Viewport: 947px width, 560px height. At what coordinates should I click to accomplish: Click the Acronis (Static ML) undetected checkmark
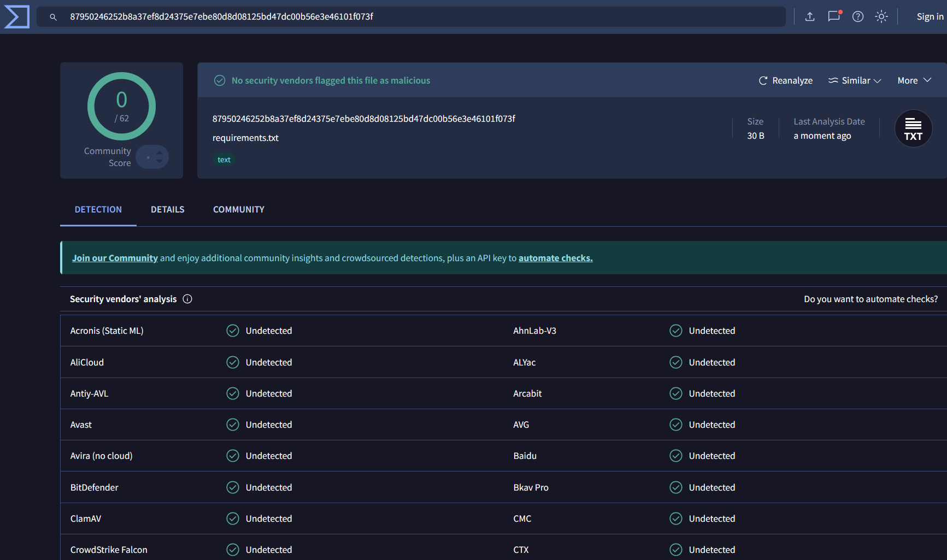pos(233,331)
